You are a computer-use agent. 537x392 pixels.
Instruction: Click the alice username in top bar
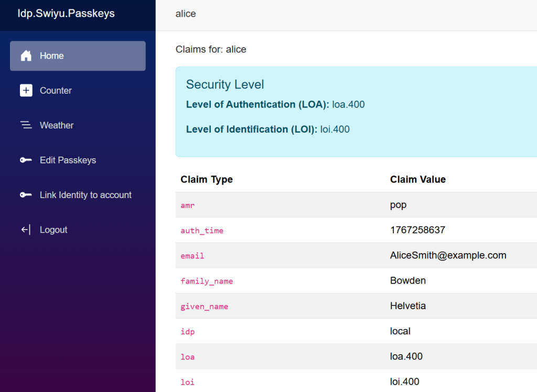pyautogui.click(x=186, y=14)
